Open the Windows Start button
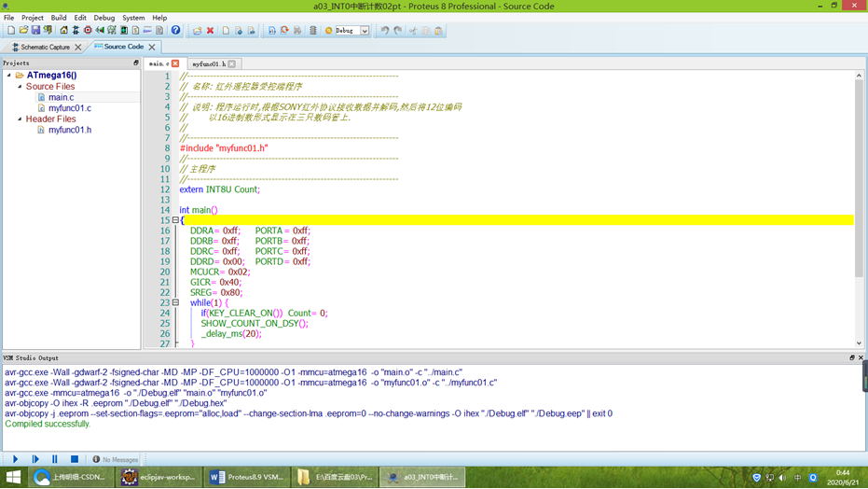868x489 pixels. tap(13, 477)
